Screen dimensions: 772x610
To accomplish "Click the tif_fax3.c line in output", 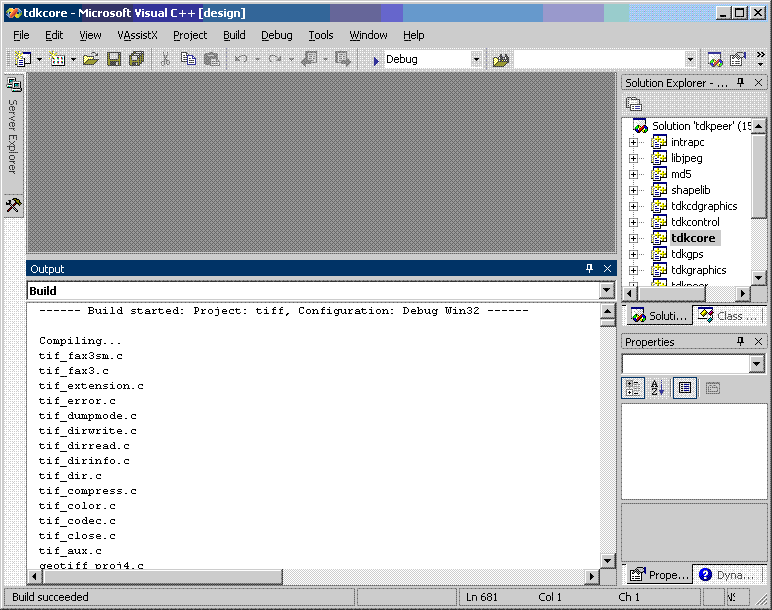I will pyautogui.click(x=74, y=371).
